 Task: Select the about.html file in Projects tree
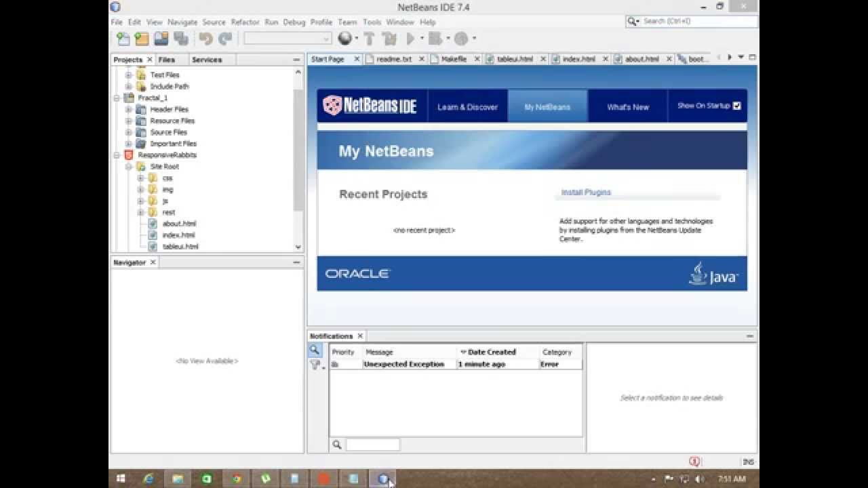(x=179, y=224)
